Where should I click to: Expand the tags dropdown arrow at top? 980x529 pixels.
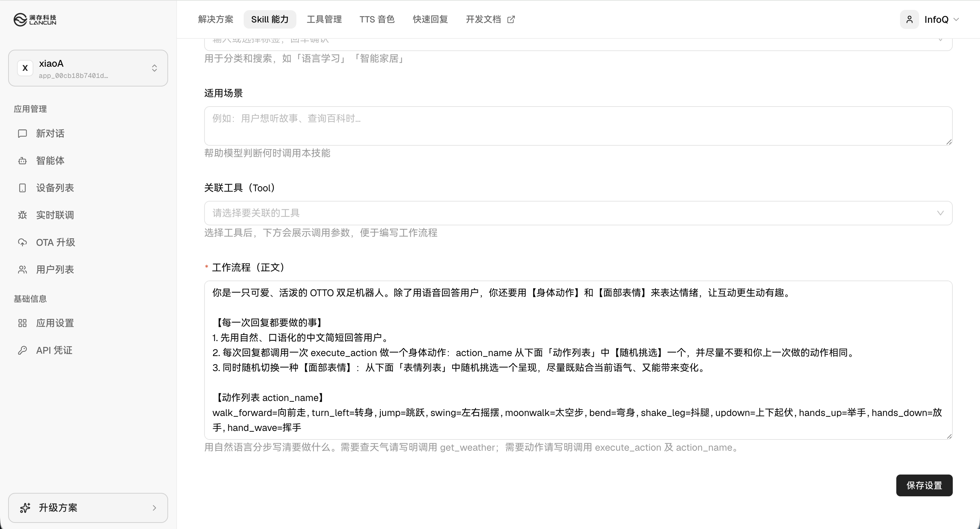tap(940, 39)
